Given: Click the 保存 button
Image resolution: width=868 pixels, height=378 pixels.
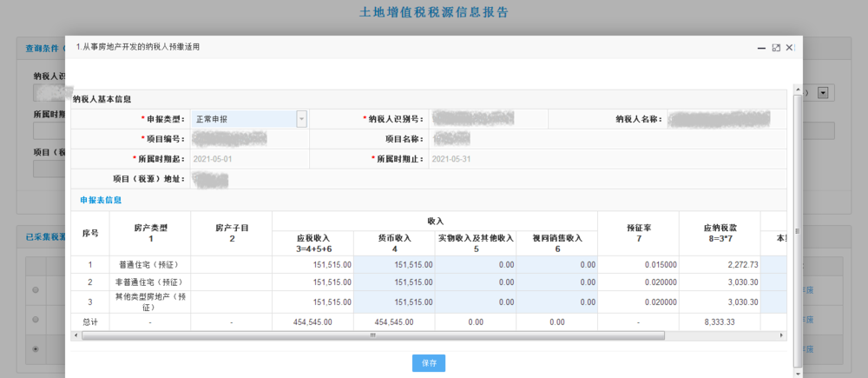Looking at the screenshot, I should click(x=429, y=363).
